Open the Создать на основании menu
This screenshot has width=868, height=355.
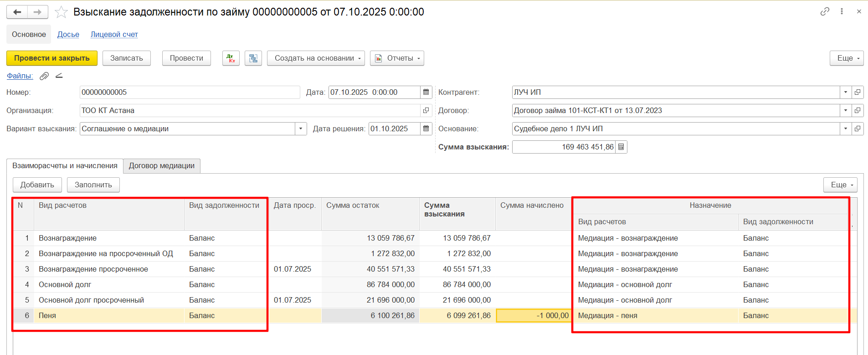coord(316,58)
